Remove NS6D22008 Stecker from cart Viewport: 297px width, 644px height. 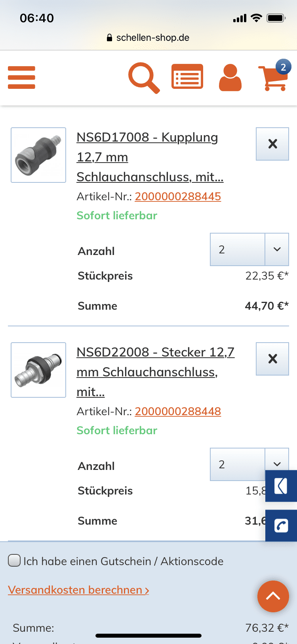click(x=272, y=359)
